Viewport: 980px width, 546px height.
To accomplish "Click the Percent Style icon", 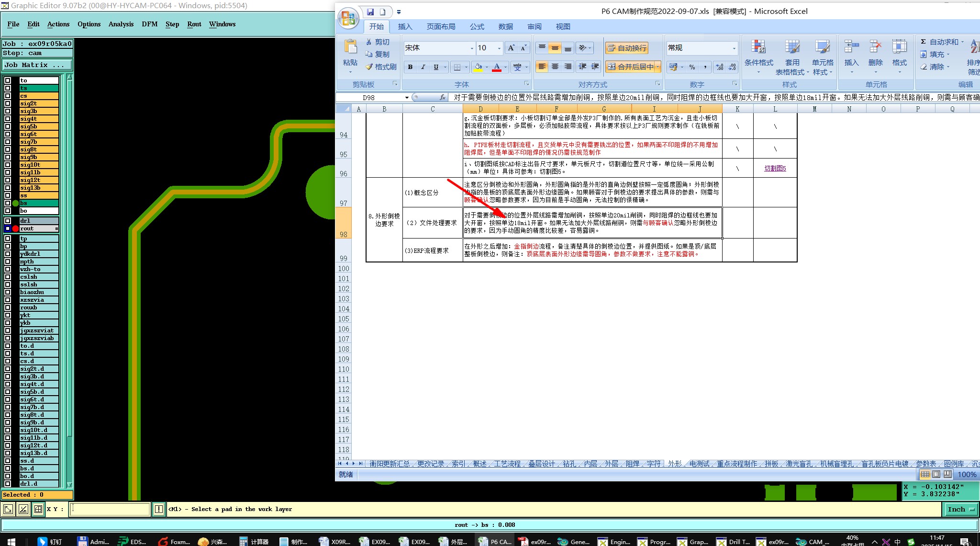I will [x=692, y=67].
